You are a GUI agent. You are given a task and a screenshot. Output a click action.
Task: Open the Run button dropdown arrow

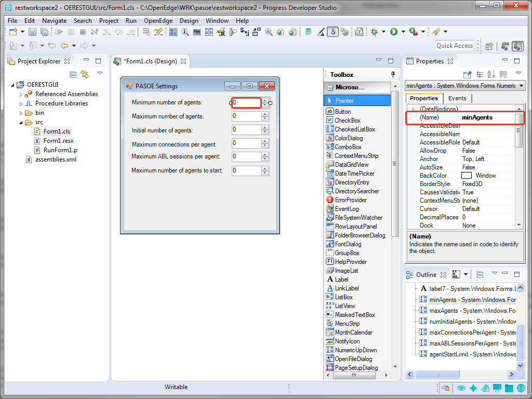pos(403,32)
